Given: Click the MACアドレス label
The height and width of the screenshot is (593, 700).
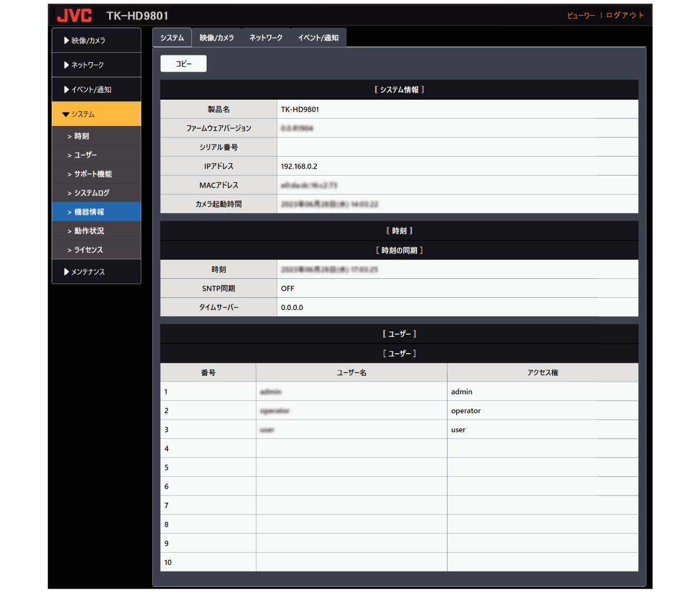Looking at the screenshot, I should 219,185.
